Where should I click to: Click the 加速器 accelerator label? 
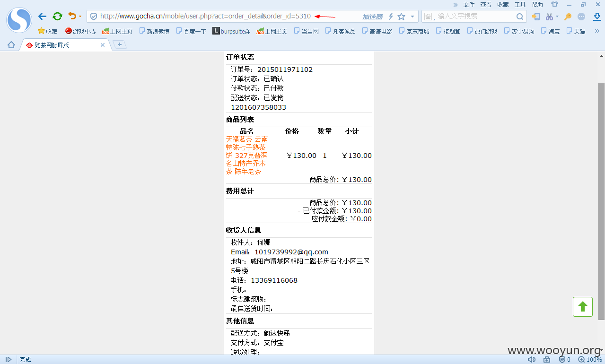(372, 17)
